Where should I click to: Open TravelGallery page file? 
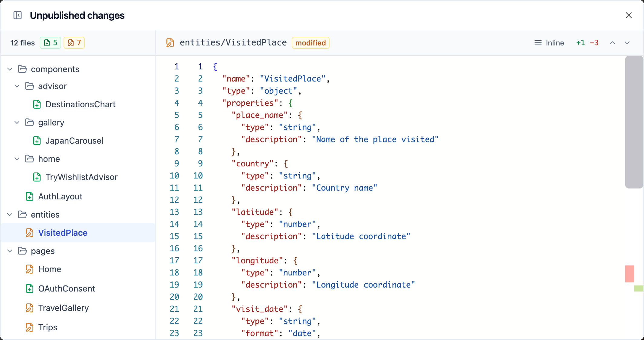coord(78,308)
